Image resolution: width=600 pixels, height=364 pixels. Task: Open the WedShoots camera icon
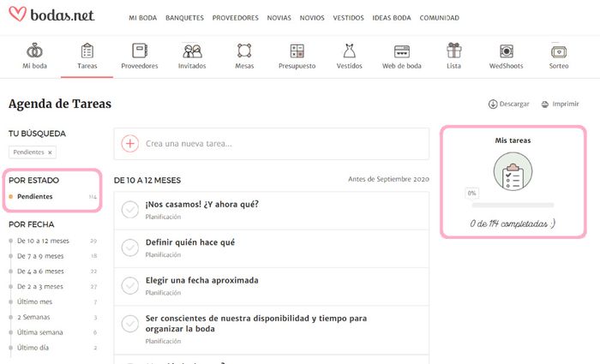507,51
